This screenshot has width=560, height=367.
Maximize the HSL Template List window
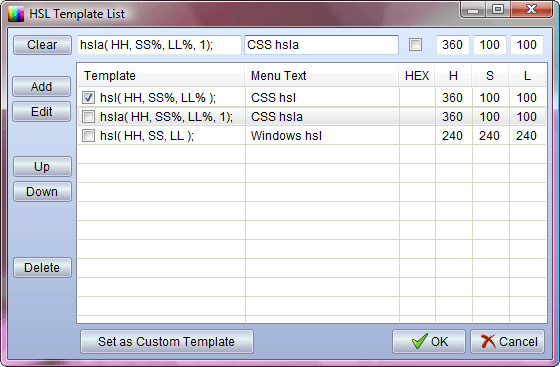tap(498, 9)
